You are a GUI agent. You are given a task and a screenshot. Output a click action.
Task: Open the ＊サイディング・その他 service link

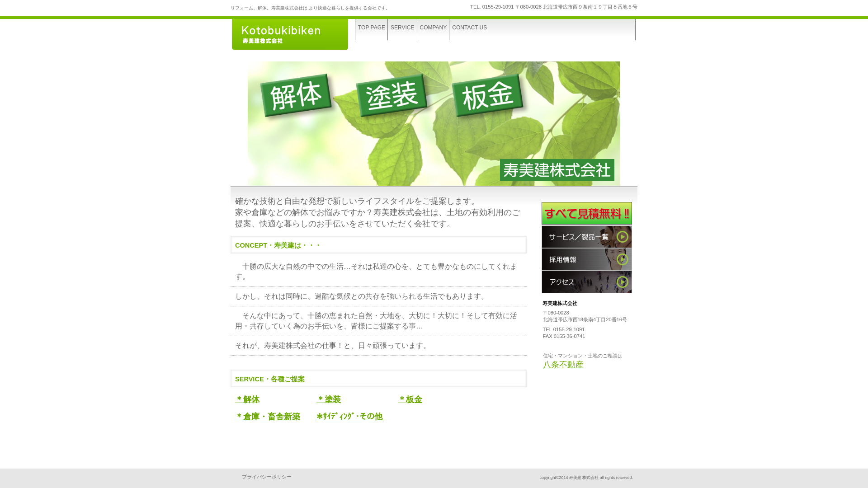click(x=350, y=416)
